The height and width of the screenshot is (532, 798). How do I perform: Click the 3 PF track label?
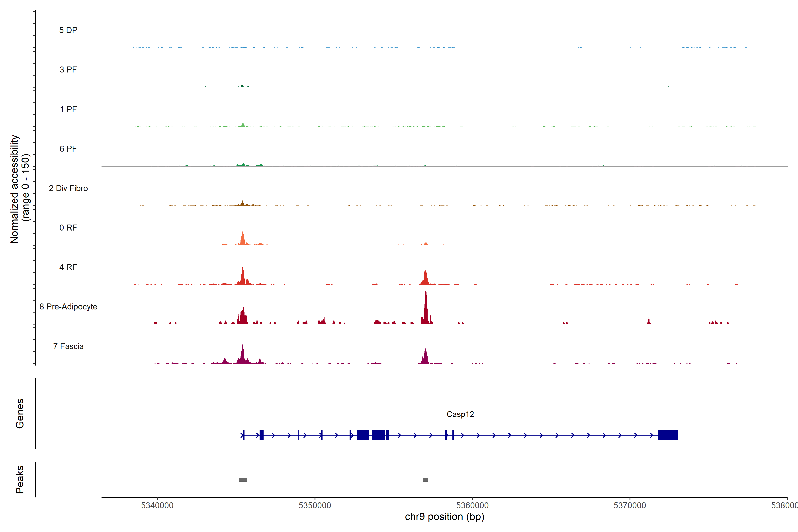click(68, 70)
